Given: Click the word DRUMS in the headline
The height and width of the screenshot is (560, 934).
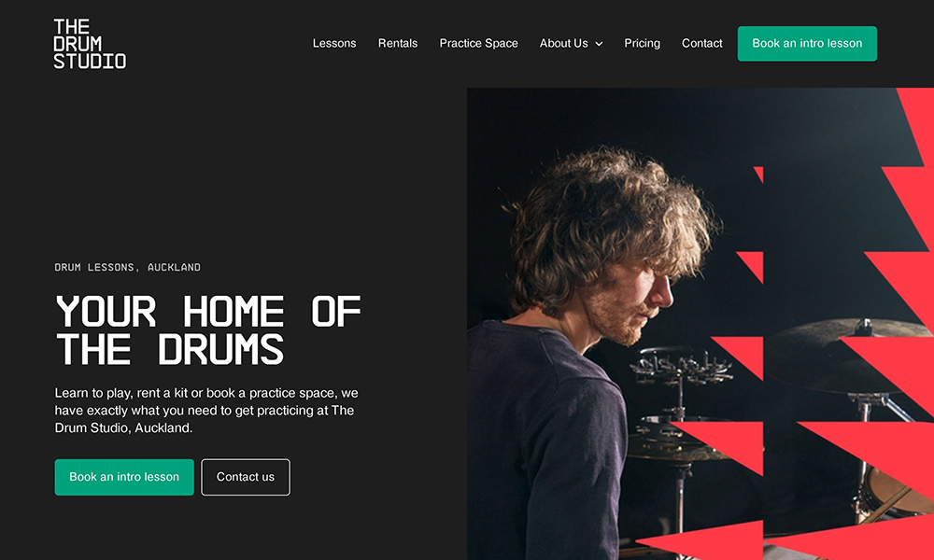Looking at the screenshot, I should (220, 349).
